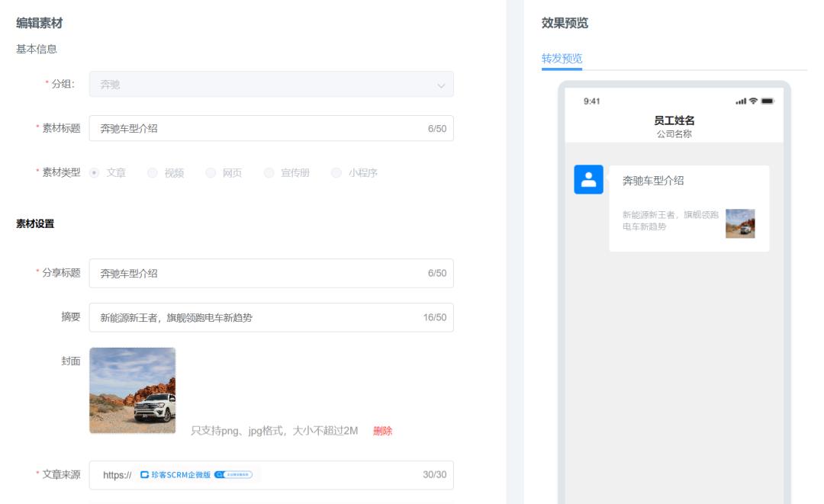The height and width of the screenshot is (504, 824).
Task: Click 删除 to remove the cover image
Action: [382, 432]
